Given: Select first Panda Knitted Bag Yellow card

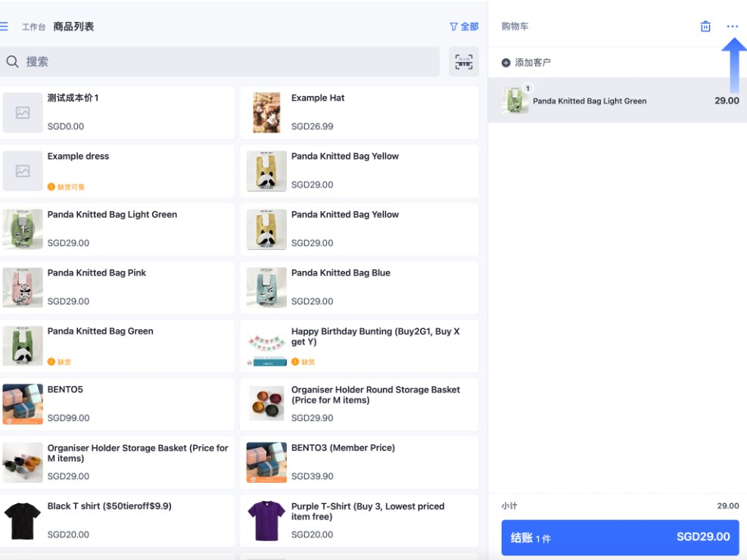Looking at the screenshot, I should (359, 171).
